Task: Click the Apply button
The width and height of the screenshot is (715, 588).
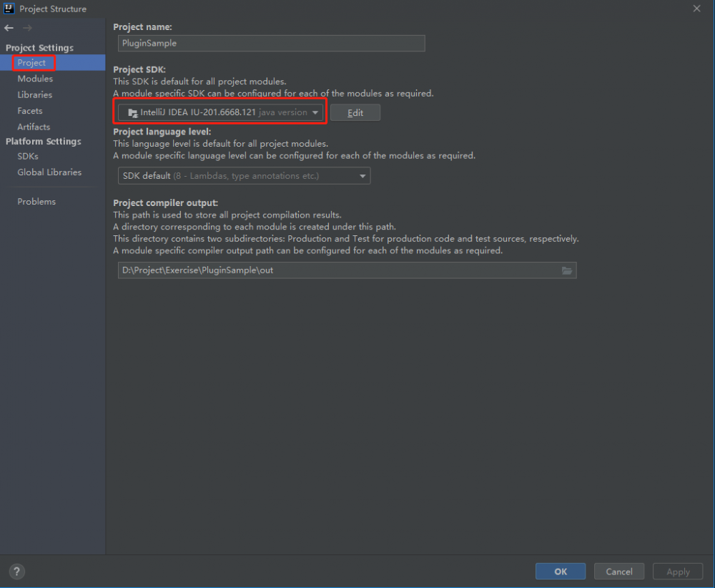Action: pos(677,572)
